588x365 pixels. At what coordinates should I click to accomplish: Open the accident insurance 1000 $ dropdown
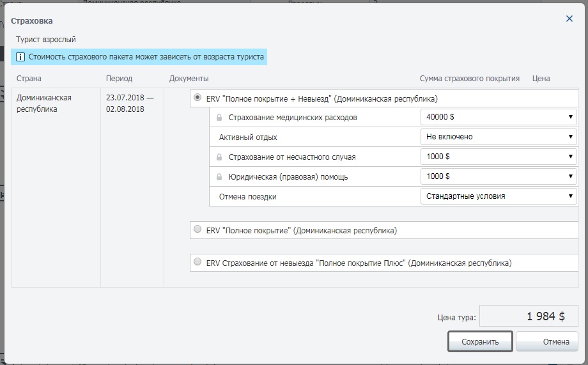499,157
